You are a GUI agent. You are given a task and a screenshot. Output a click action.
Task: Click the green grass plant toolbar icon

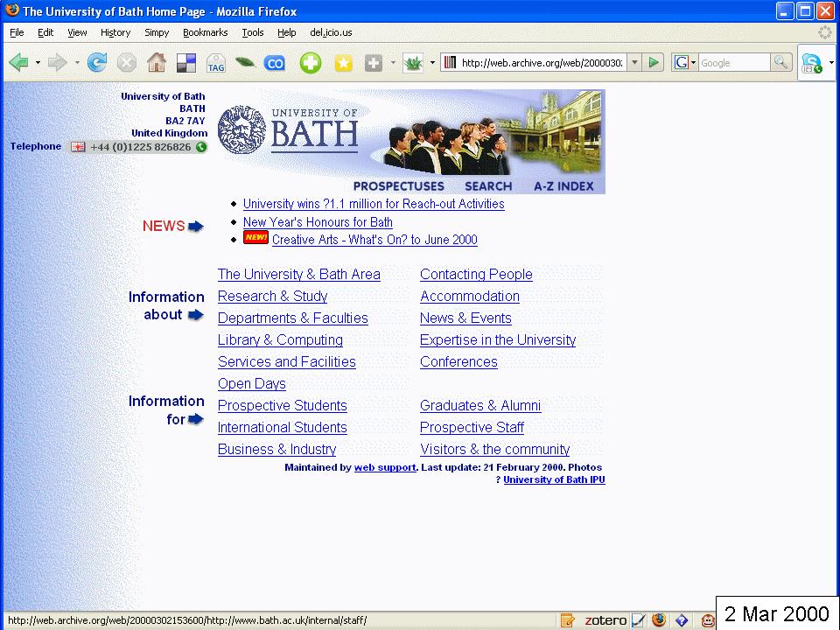(413, 63)
